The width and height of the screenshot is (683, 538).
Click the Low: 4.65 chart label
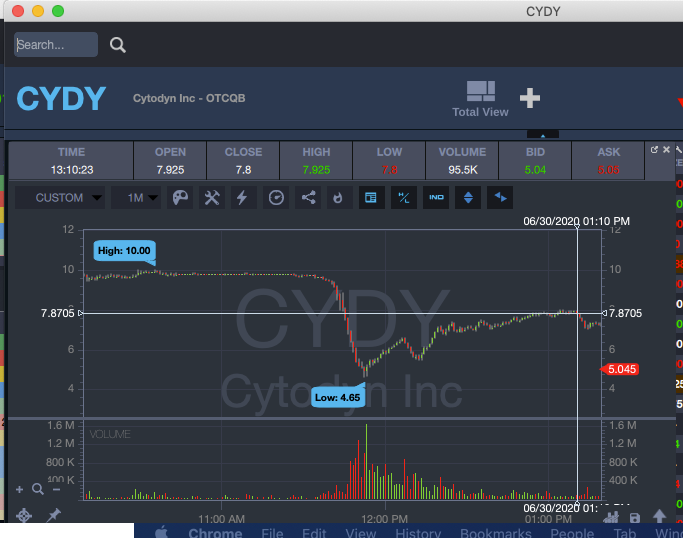(338, 397)
